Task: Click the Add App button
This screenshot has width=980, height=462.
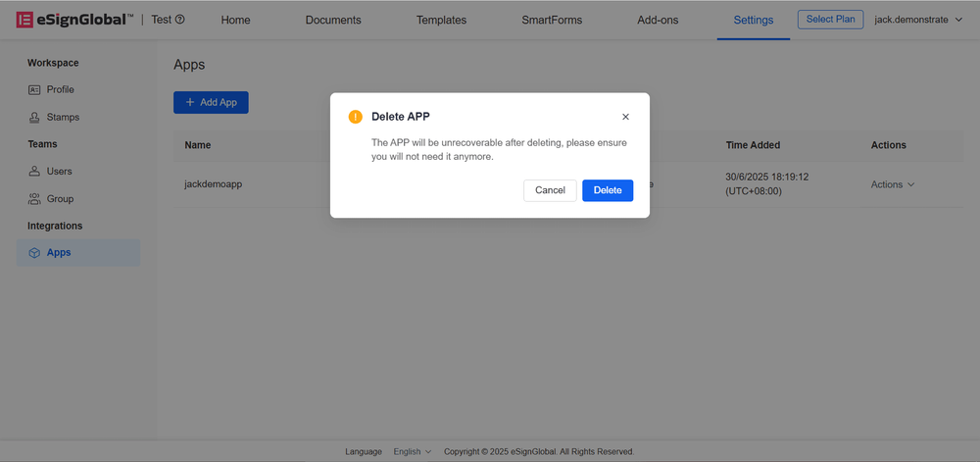Action: (211, 102)
